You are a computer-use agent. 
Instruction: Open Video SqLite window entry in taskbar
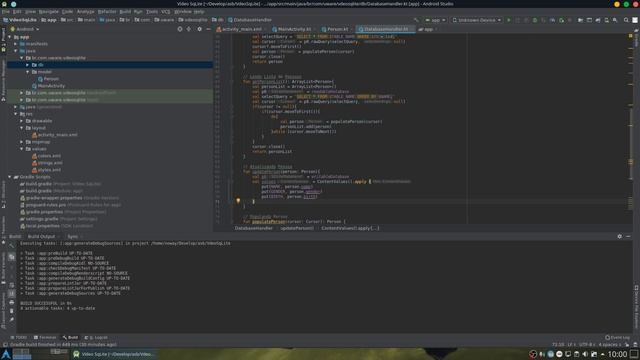click(113, 354)
